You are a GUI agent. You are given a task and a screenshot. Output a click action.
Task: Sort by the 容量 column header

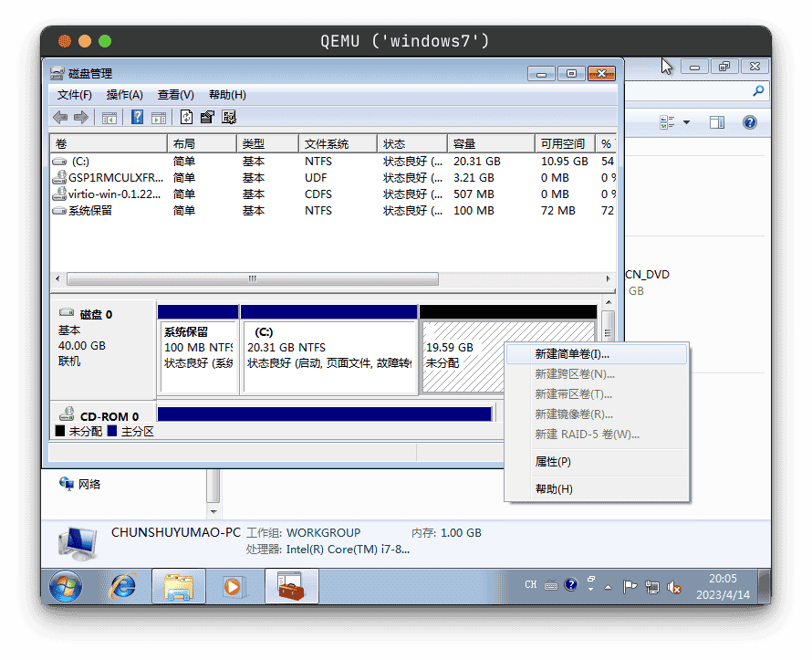tap(491, 143)
